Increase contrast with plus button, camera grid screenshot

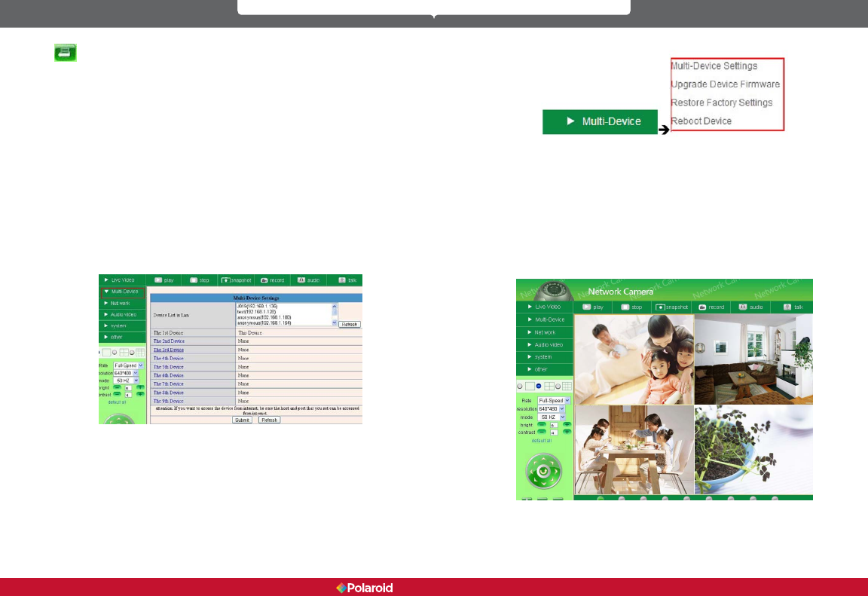pos(567,432)
